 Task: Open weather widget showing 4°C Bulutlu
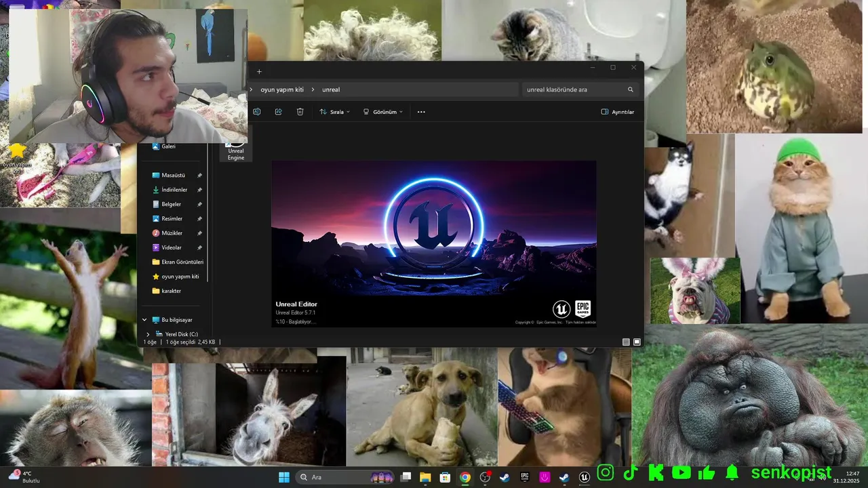click(24, 477)
